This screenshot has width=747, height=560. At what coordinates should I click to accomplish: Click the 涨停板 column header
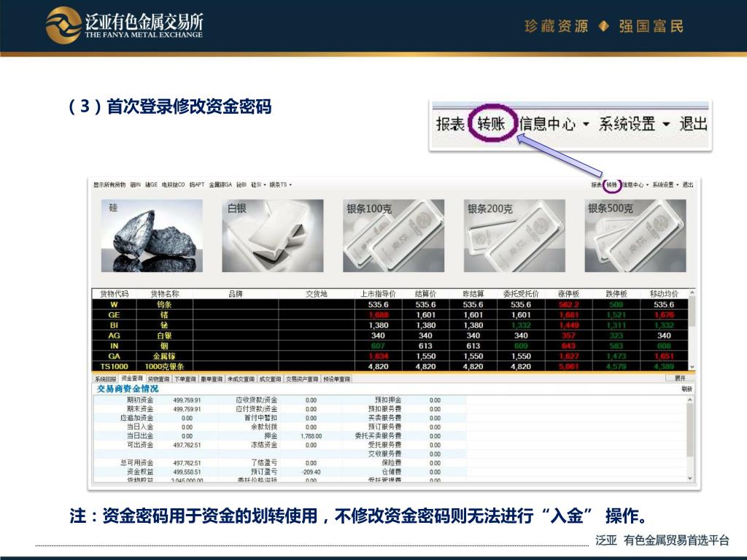[568, 294]
